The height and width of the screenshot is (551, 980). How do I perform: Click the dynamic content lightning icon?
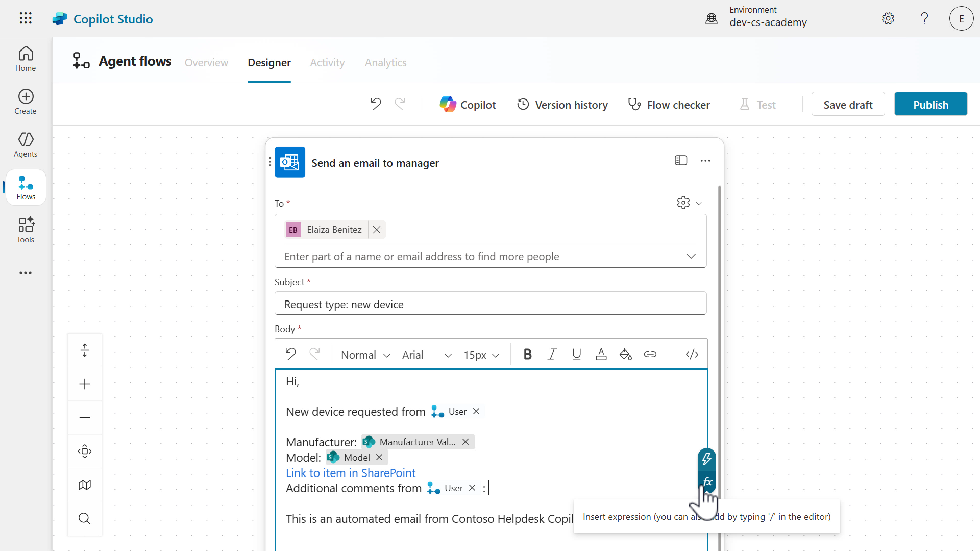[x=707, y=459]
